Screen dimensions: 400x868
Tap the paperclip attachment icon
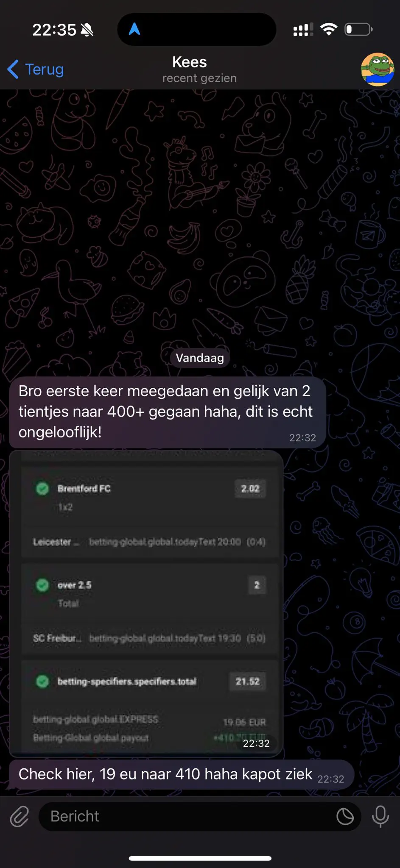click(x=20, y=816)
